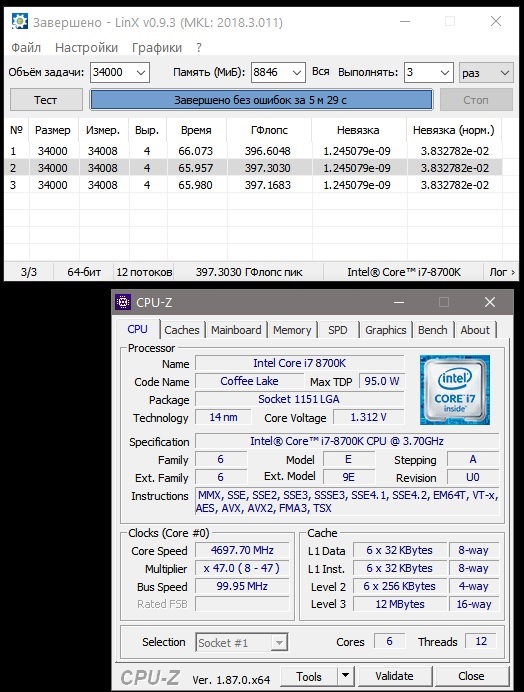Click the CPU-Z chip app icon
The height and width of the screenshot is (692, 524).
[123, 302]
